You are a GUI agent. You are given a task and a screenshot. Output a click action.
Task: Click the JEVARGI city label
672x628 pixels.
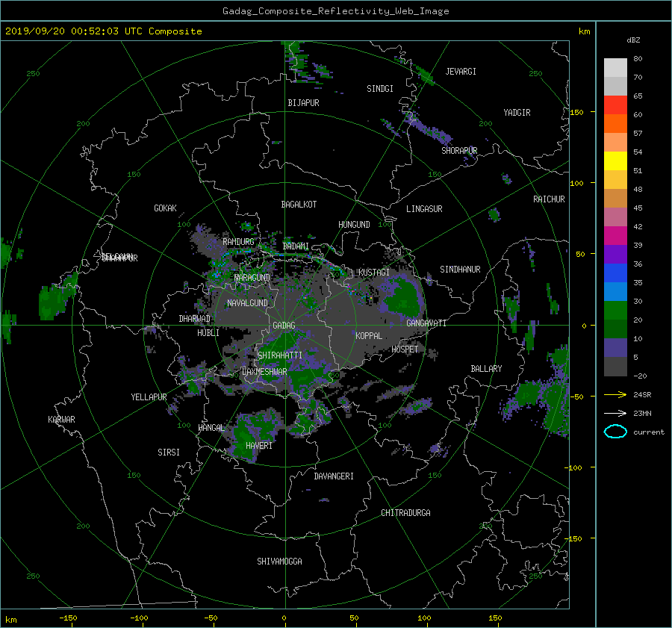tap(461, 72)
